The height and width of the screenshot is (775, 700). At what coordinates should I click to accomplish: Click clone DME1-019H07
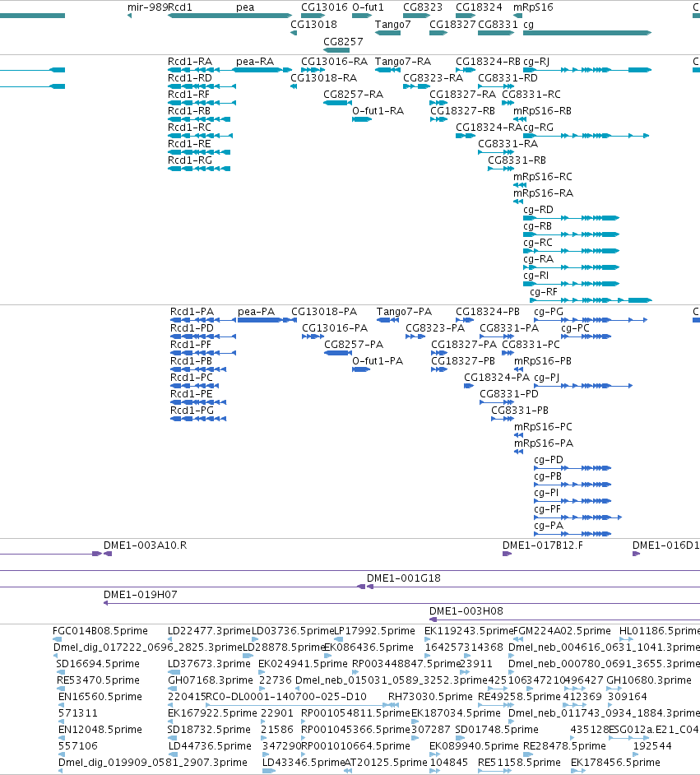(140, 595)
